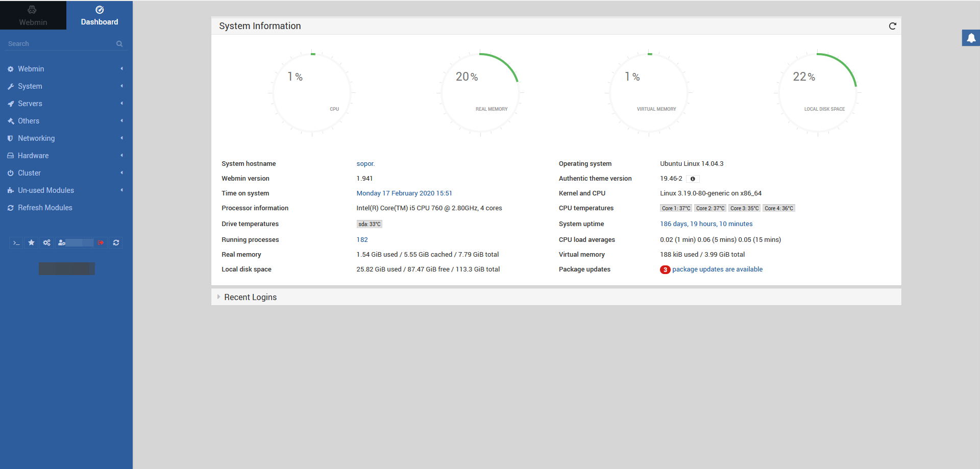Open the Un-used Modules menu
Viewport: 980px width, 469px height.
tap(46, 190)
